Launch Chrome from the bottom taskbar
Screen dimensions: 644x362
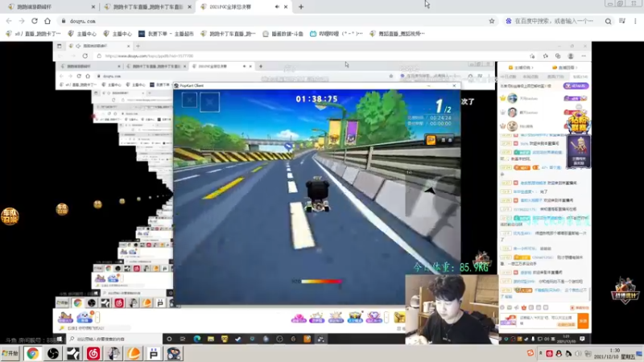tap(32, 353)
